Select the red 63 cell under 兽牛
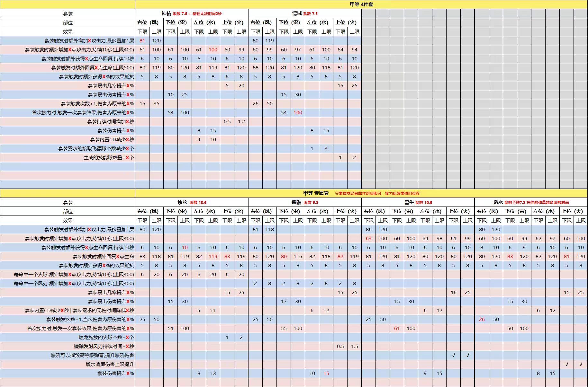 368,238
